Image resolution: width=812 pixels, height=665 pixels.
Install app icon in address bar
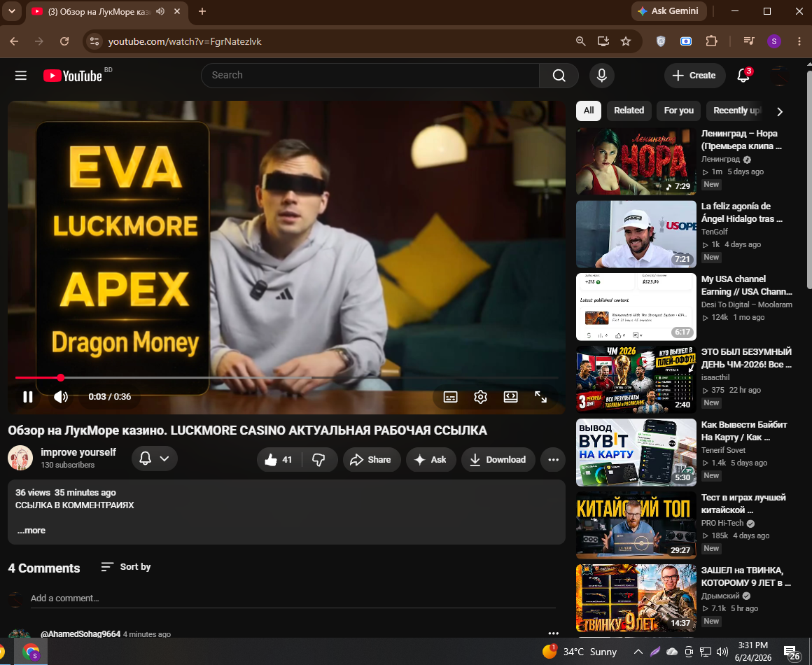[x=603, y=41]
